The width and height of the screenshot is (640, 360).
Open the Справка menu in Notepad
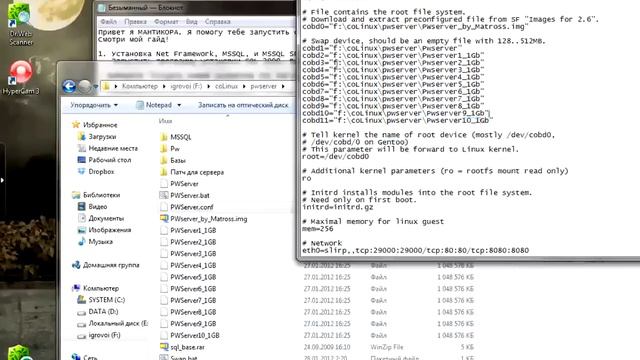pyautogui.click(x=218, y=21)
